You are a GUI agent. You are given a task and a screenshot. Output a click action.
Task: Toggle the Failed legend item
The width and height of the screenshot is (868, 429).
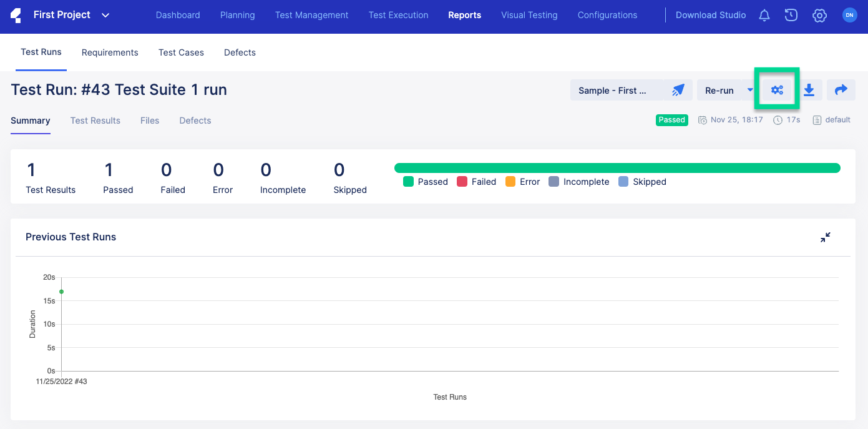pyautogui.click(x=477, y=182)
